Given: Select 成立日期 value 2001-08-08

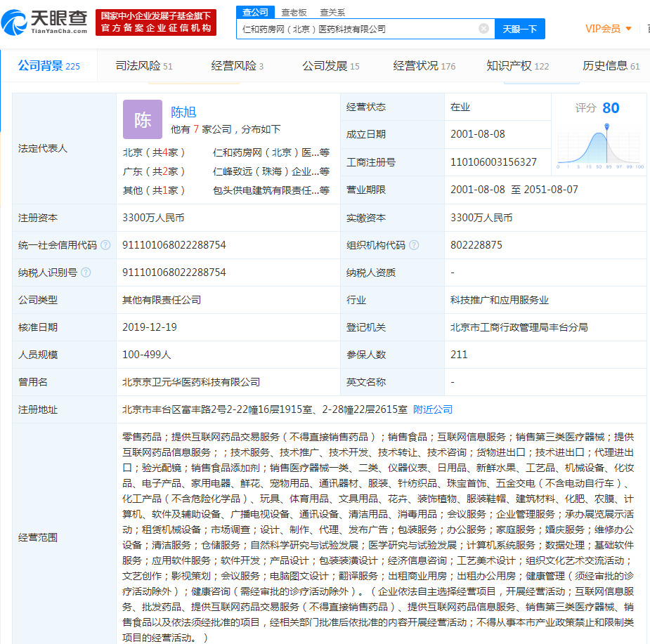Looking at the screenshot, I should 478,134.
